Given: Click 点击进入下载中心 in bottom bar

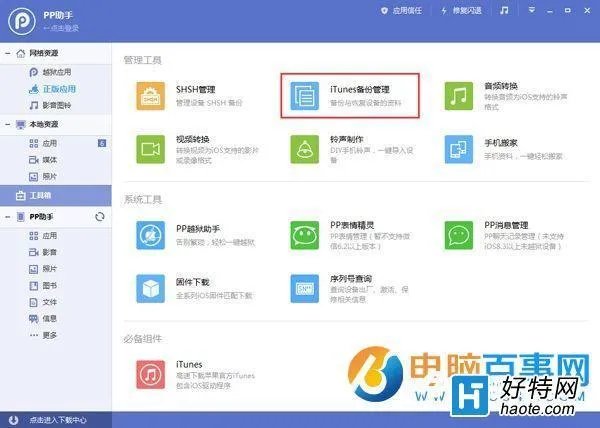Looking at the screenshot, I should coord(58,420).
